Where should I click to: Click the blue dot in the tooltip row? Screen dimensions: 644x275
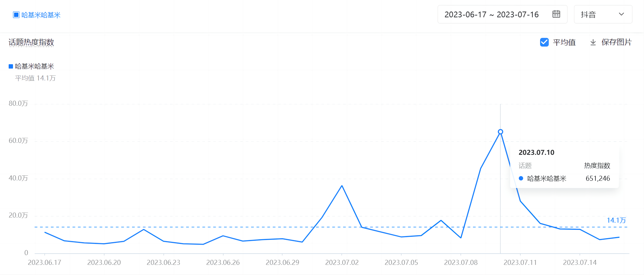tap(521, 178)
